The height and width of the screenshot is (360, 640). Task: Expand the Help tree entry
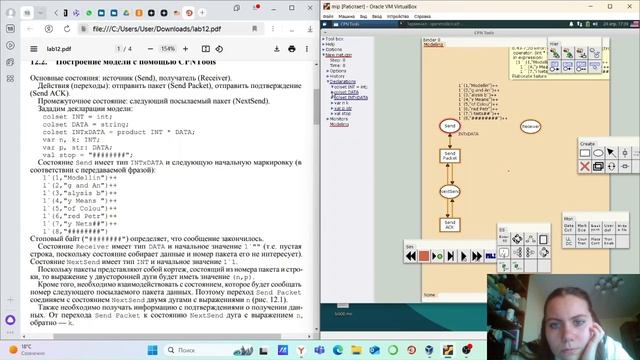click(x=324, y=44)
